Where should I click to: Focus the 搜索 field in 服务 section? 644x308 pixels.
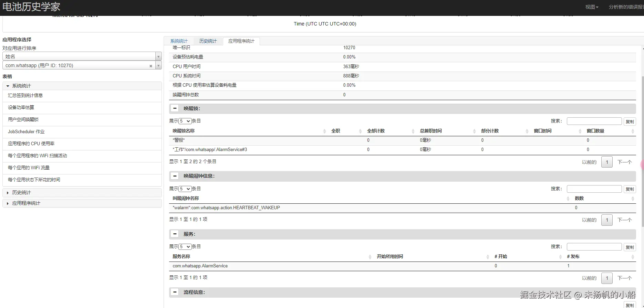(x=594, y=247)
